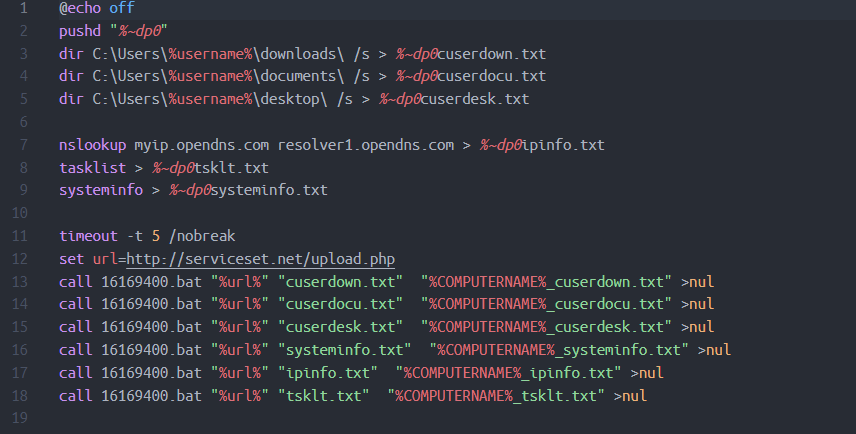
Task: Click "%COMPUTERNAME%_ipinfo.txt" string
Action: [508, 372]
